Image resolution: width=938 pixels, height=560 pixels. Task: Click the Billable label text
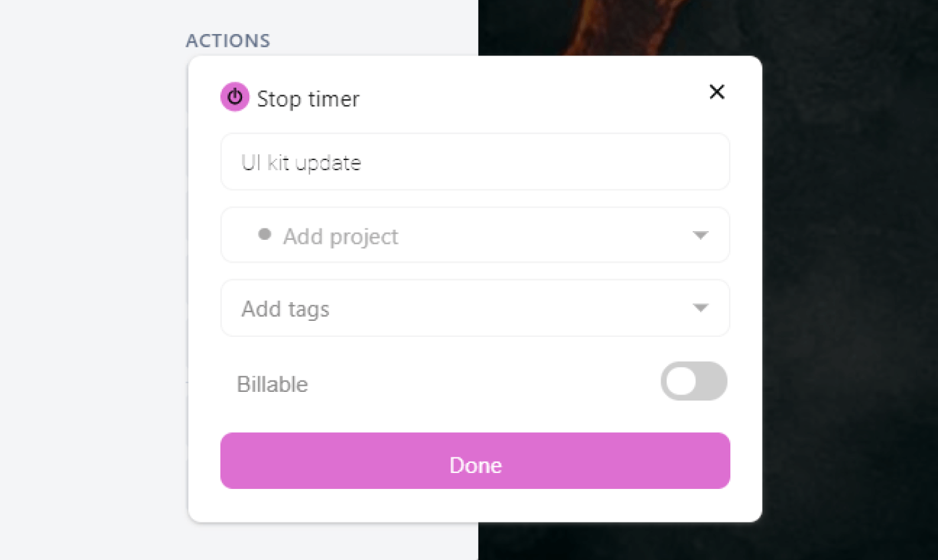272,383
